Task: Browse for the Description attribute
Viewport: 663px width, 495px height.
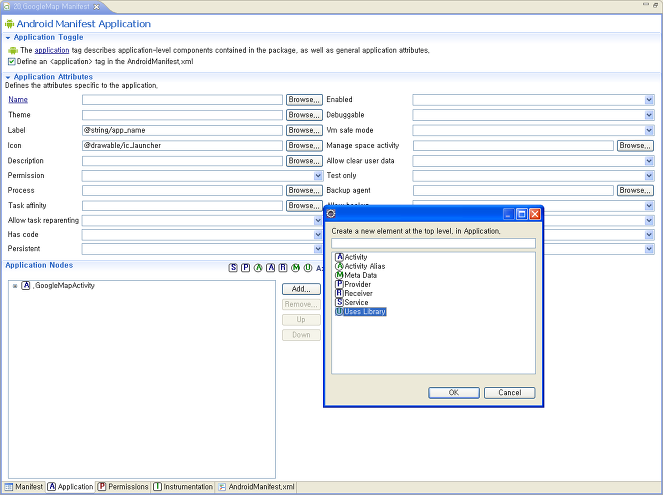Action: coord(304,161)
